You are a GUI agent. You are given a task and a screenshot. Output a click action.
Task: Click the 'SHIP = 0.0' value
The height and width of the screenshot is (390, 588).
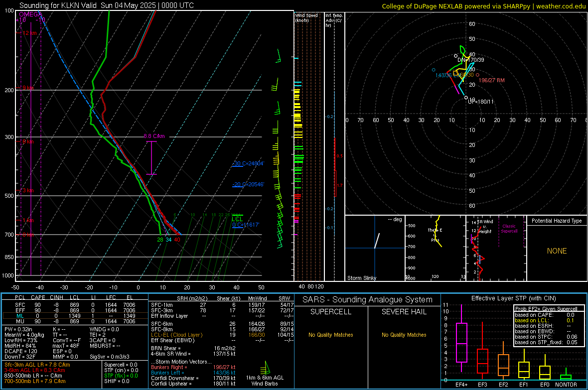click(117, 381)
